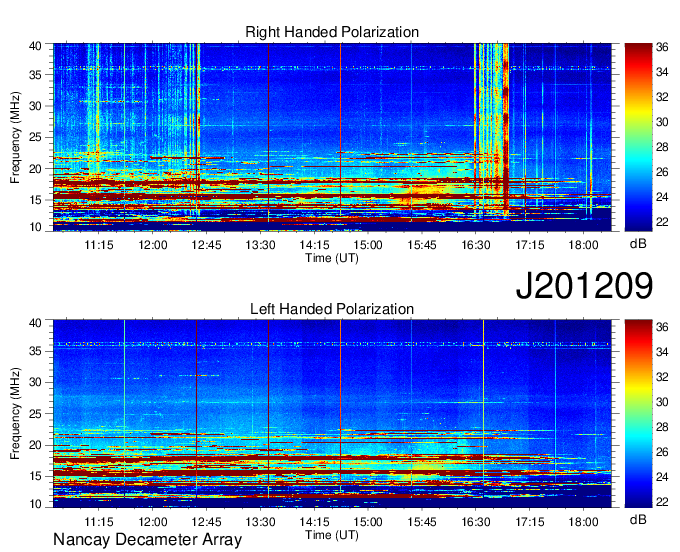Click the 25 MHz tick on Left Handed frequency axis
The image size is (680, 552).
point(35,414)
